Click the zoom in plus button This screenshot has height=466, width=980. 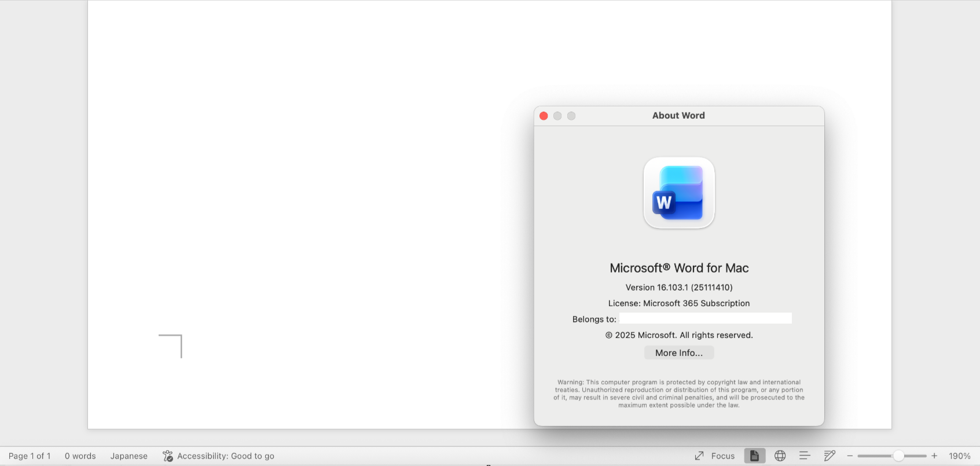coord(934,456)
